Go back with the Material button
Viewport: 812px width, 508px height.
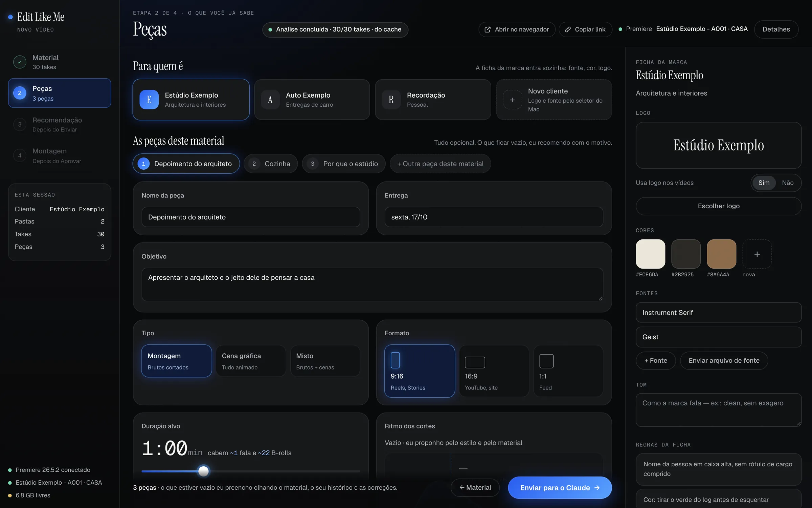click(x=475, y=488)
